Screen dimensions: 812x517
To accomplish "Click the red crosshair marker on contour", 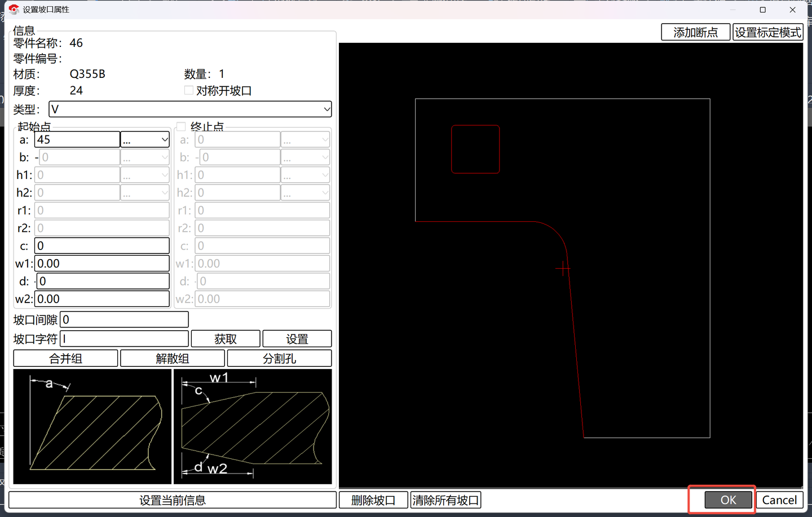I will [x=563, y=269].
